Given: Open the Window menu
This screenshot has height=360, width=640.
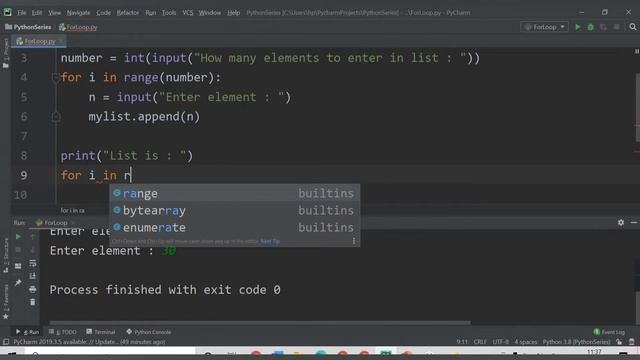Looking at the screenshot, I should coord(210,13).
